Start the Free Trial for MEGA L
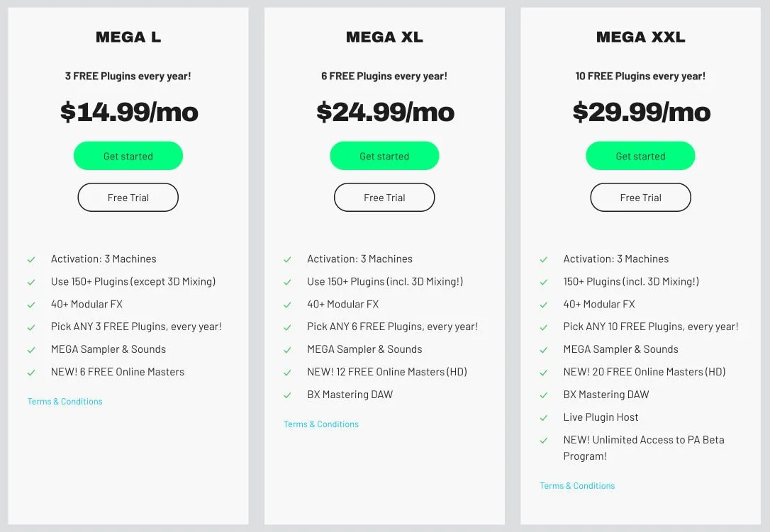Image resolution: width=770 pixels, height=532 pixels. pyautogui.click(x=128, y=198)
